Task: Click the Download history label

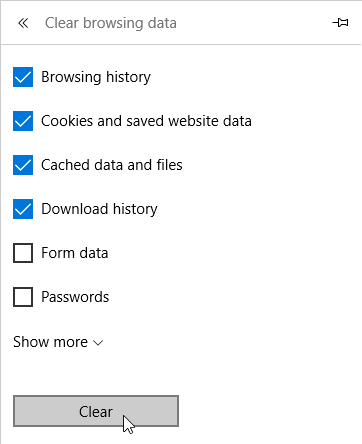Action: coord(99,209)
